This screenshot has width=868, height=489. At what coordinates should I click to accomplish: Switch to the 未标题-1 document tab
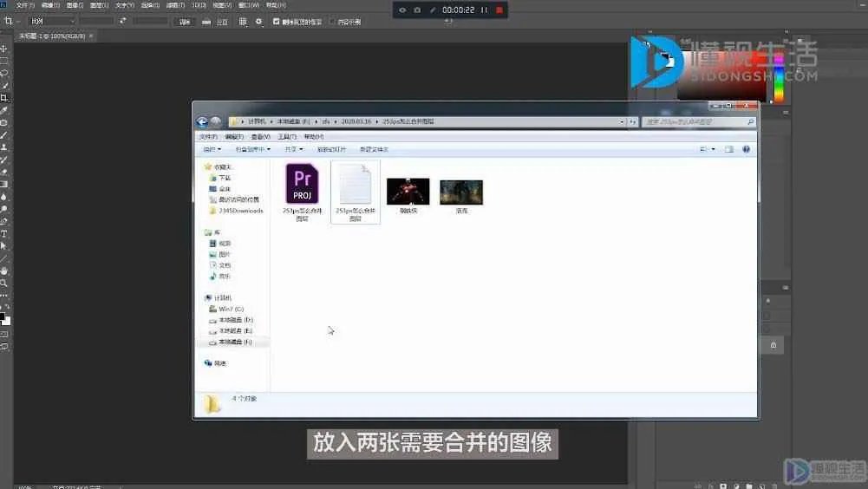(x=52, y=36)
